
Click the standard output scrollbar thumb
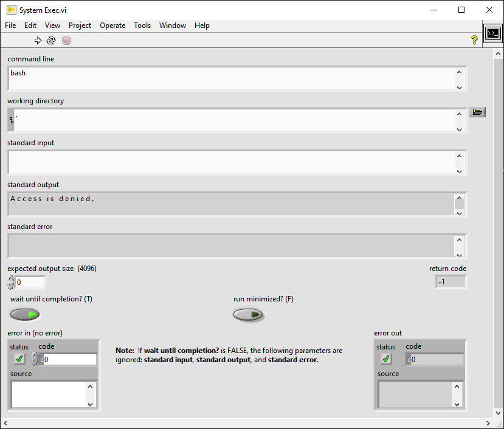pos(460,204)
